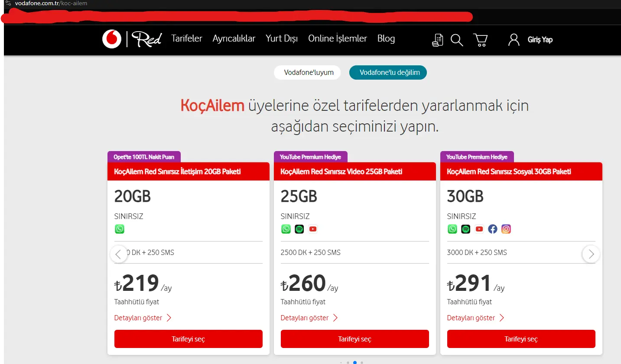
Task: Expand Detayları göster on the 260 TL tariff
Action: 309,318
